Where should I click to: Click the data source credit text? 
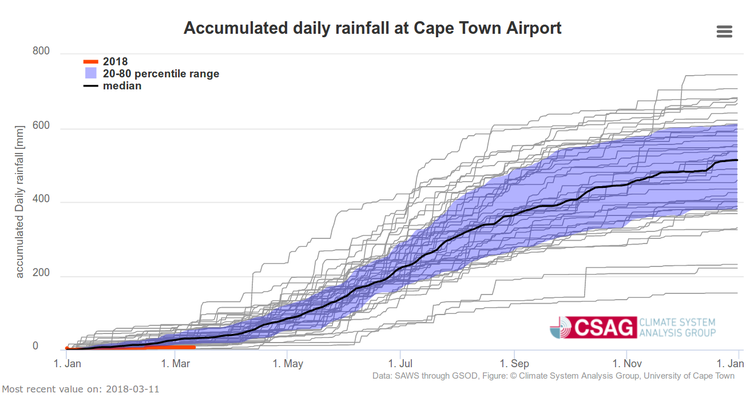tap(553, 376)
